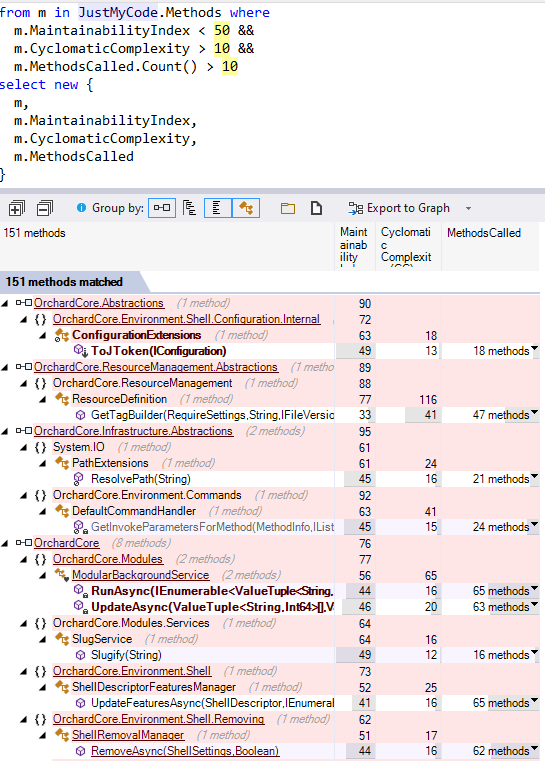Open the OrchardCore.Modules namespace link
The image size is (545, 761).
(x=108, y=559)
